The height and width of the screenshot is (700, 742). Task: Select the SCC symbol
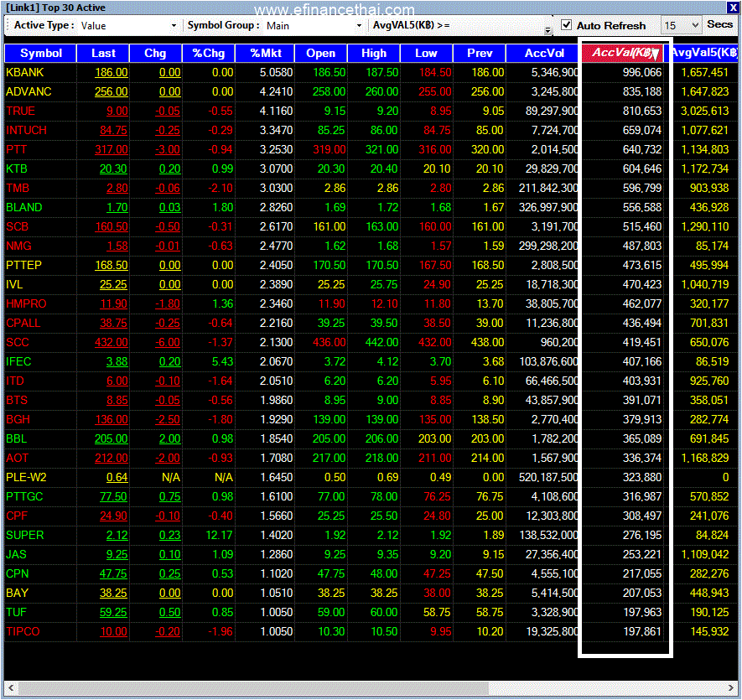point(18,342)
